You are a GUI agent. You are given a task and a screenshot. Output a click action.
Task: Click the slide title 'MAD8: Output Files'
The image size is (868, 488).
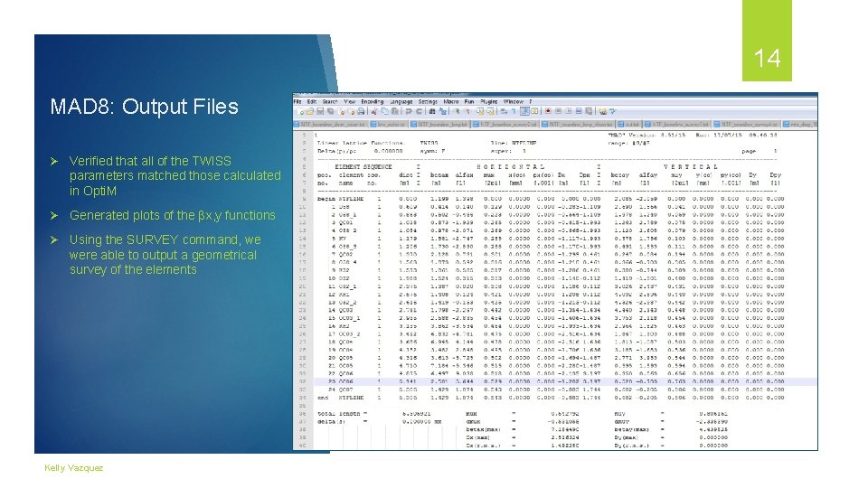(x=144, y=107)
